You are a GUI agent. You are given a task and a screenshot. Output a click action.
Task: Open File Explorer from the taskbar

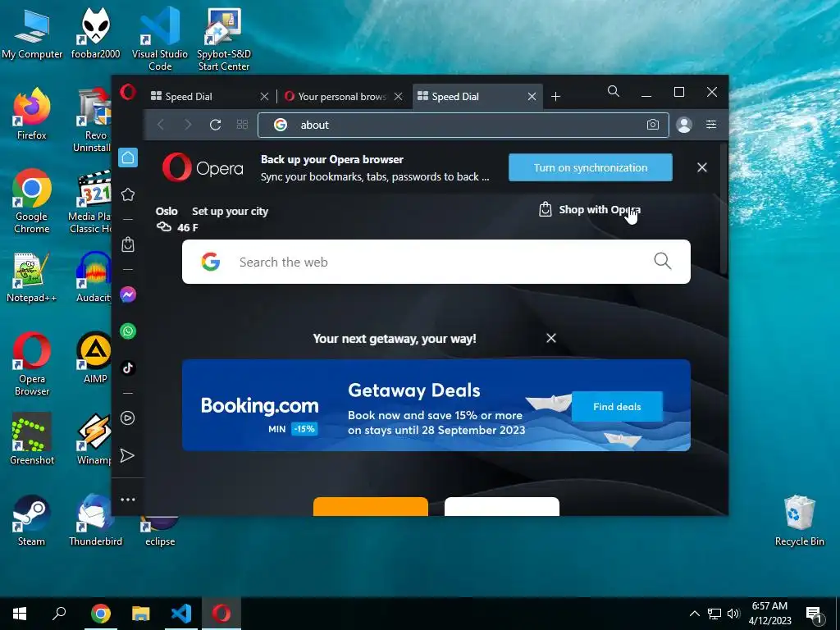141,614
